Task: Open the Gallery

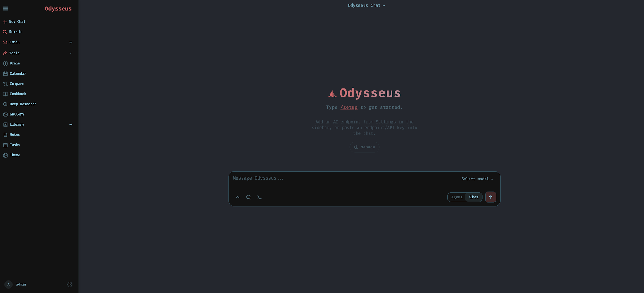Action: pos(17,114)
